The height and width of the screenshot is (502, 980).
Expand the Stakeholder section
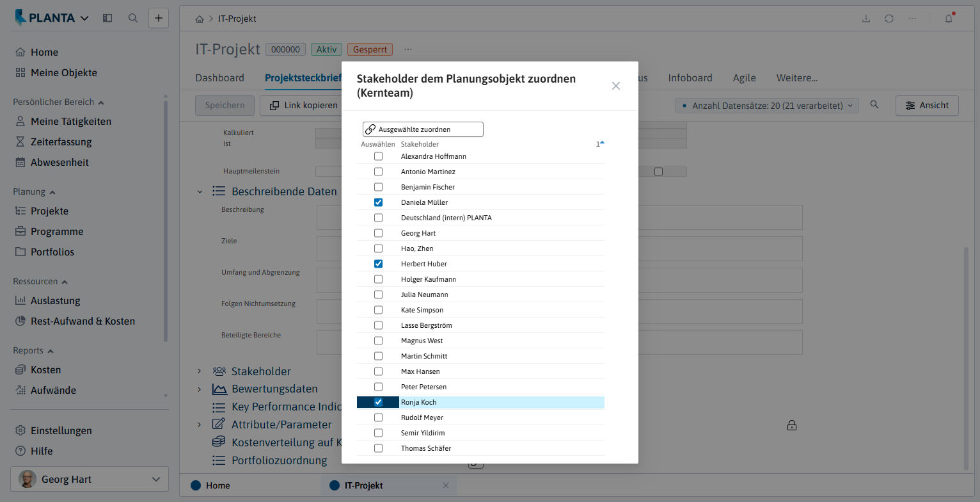point(199,371)
